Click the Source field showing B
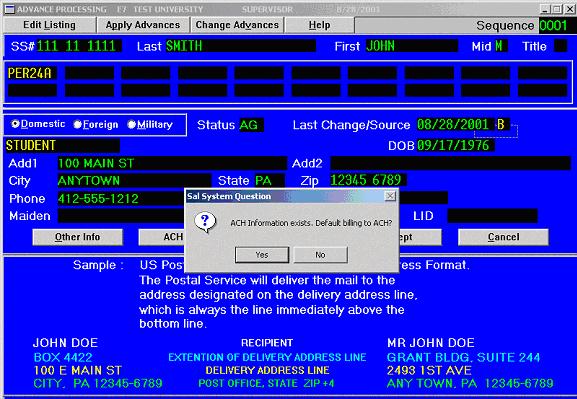Image resolution: width=577 pixels, height=399 pixels. (502, 124)
